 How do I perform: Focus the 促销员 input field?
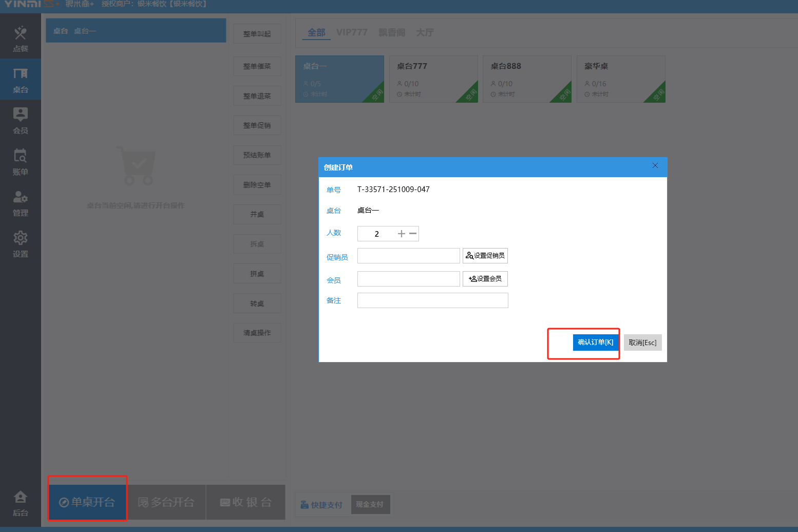click(408, 256)
